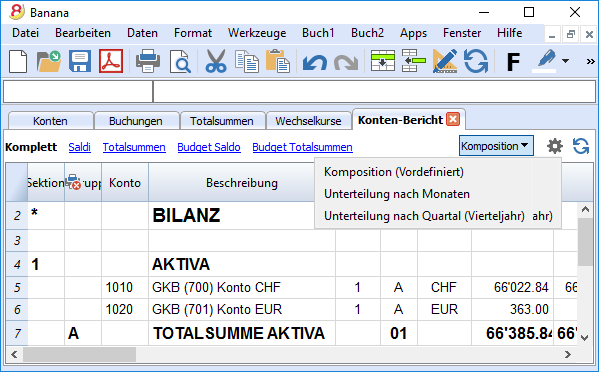Close the Konten-Bericht tab
599x372 pixels.
click(x=453, y=120)
